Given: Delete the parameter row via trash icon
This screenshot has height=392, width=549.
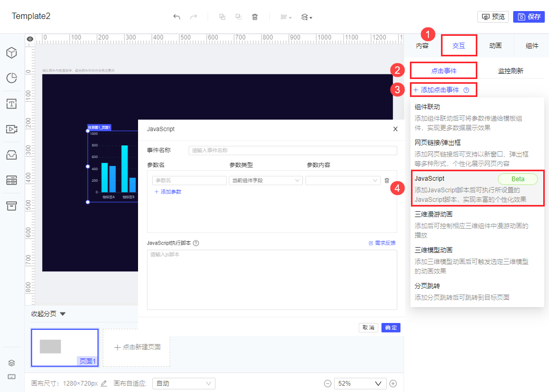Looking at the screenshot, I should point(387,181).
